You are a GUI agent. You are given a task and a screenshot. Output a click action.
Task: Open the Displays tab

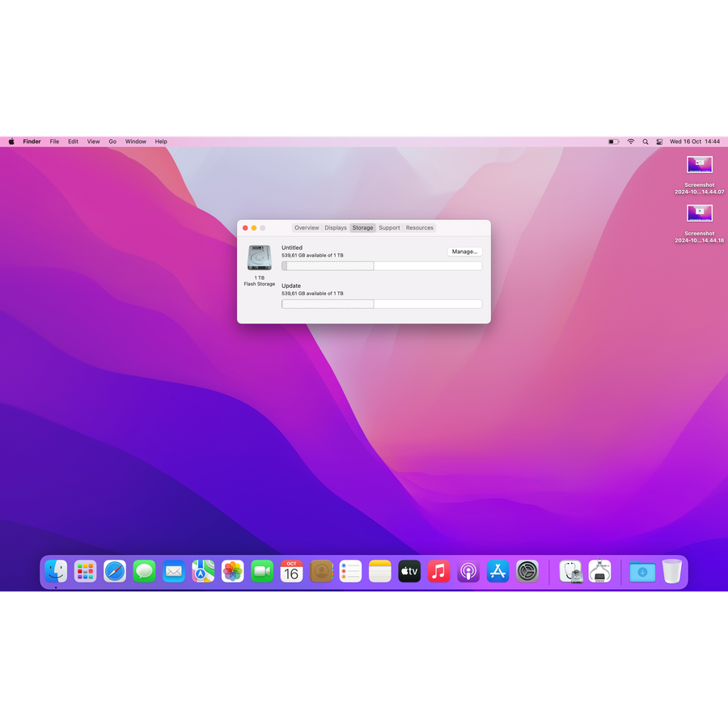336,228
